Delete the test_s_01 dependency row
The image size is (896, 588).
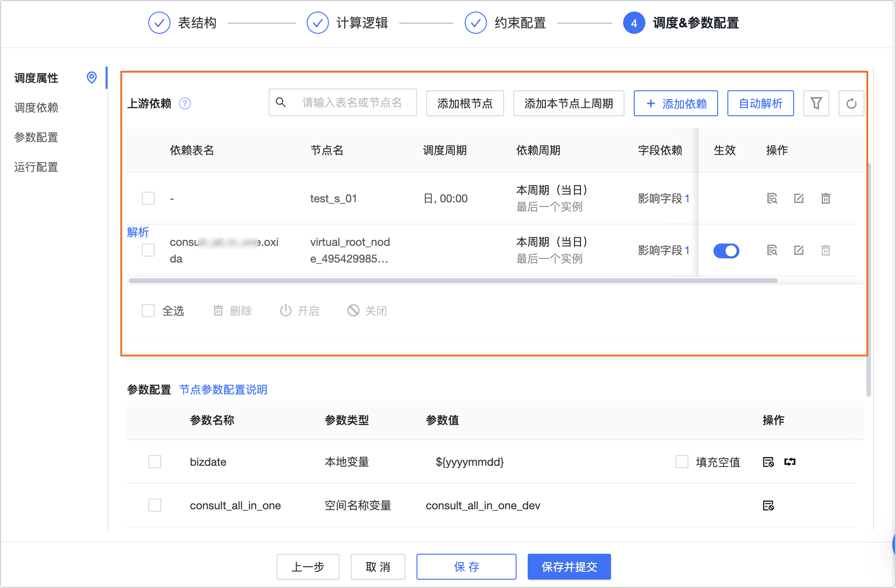point(826,199)
